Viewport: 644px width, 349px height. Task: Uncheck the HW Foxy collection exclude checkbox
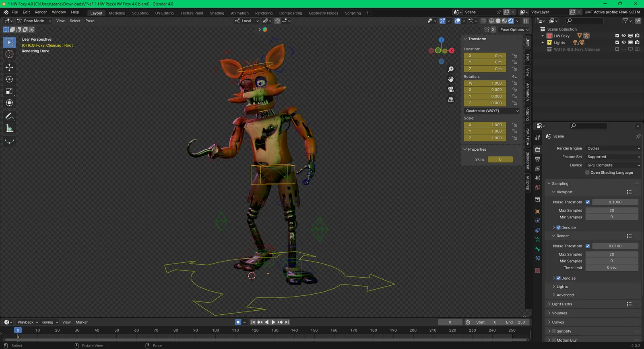point(617,36)
